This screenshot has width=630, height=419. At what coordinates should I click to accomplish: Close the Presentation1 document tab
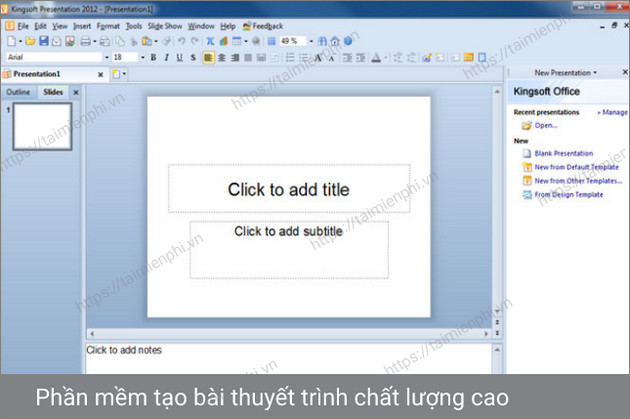click(x=100, y=74)
